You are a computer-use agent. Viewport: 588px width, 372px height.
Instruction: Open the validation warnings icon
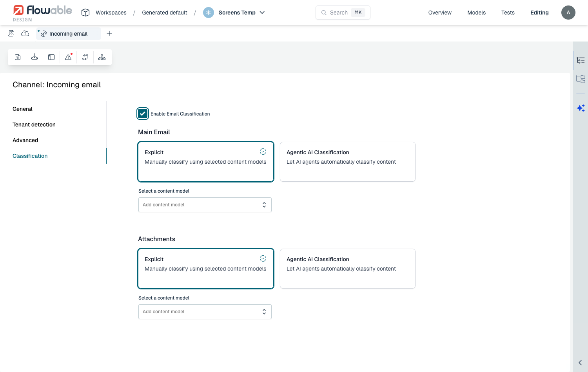pos(68,57)
